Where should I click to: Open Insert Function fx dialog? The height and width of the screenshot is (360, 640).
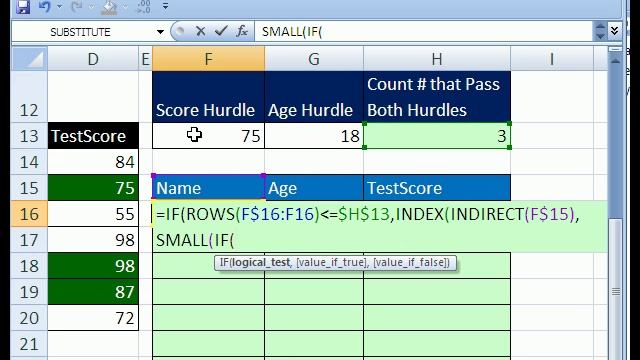(x=242, y=31)
